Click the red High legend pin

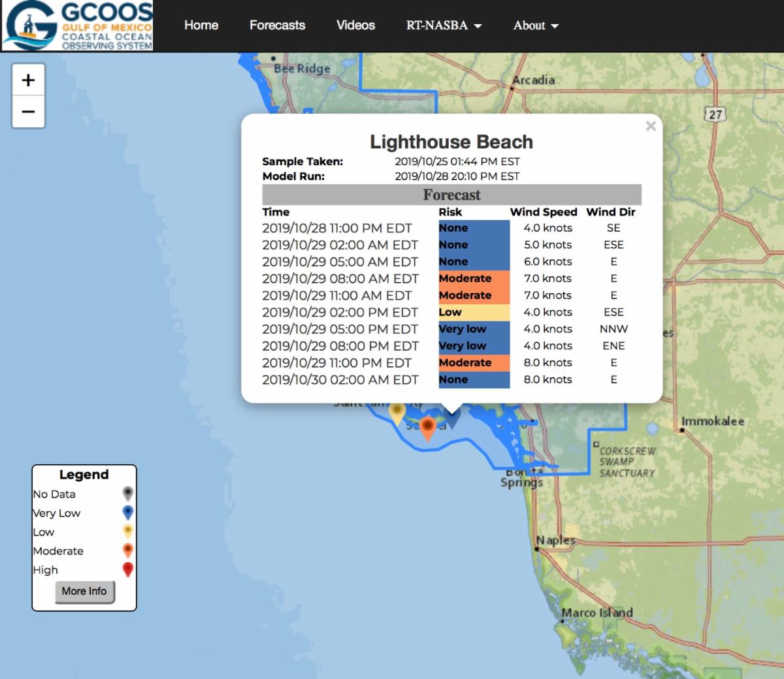click(128, 569)
